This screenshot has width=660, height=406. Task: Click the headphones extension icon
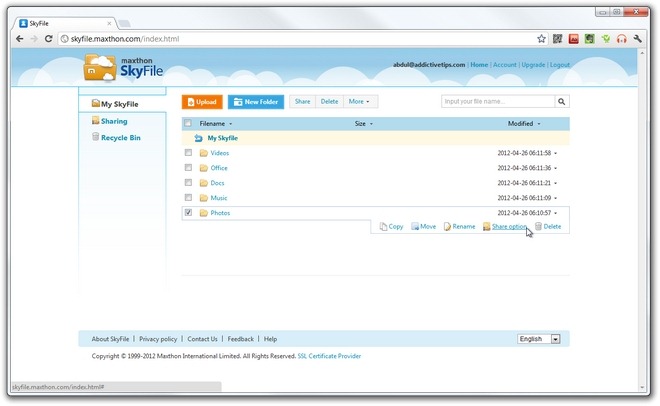click(x=621, y=39)
